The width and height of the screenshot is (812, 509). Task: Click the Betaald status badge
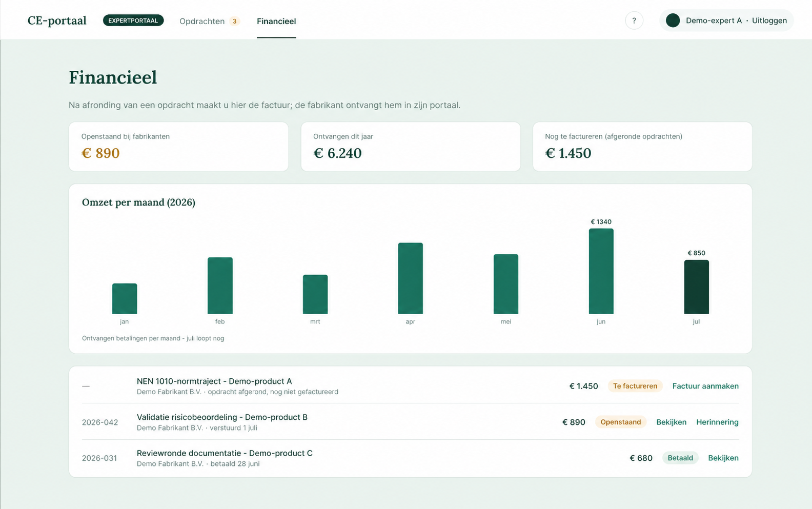pyautogui.click(x=680, y=458)
